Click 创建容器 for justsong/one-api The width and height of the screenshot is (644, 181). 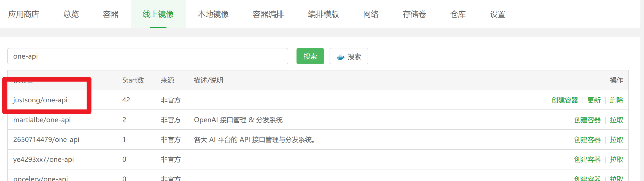click(x=565, y=100)
